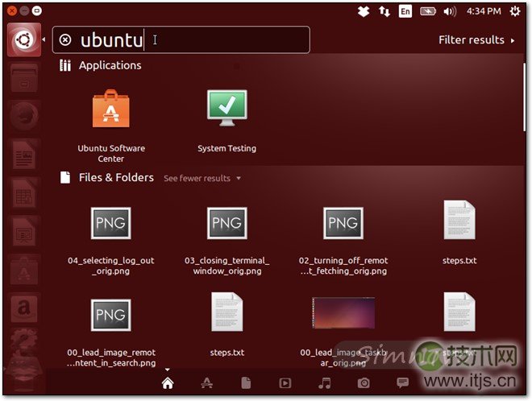Click the Ubuntu Dash launcher button

pos(24,39)
